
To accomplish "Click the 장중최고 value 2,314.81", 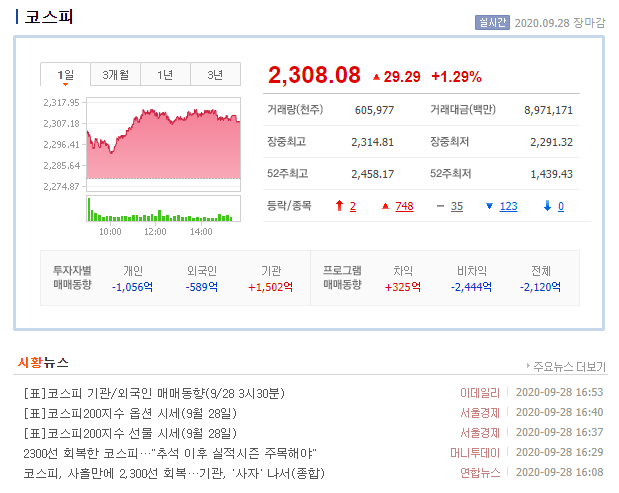I will tap(373, 142).
